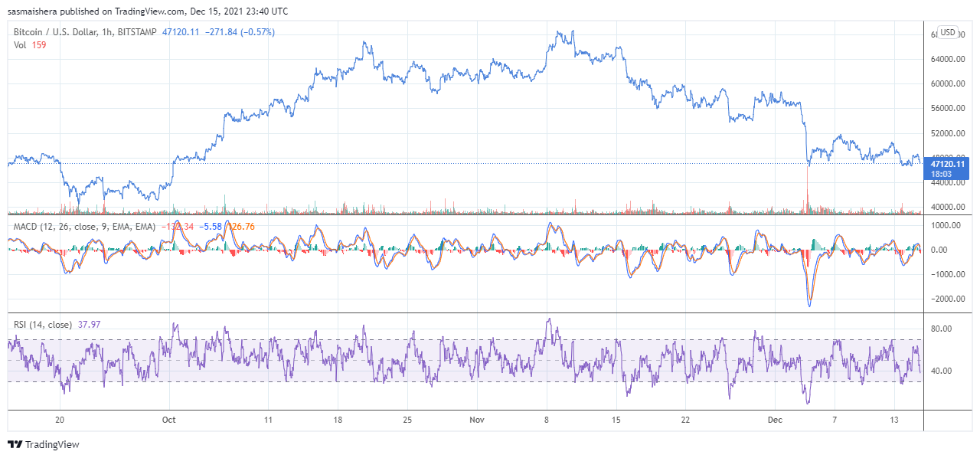Click the 18:03 countdown timer label
This screenshot has height=458, width=980.
941,174
